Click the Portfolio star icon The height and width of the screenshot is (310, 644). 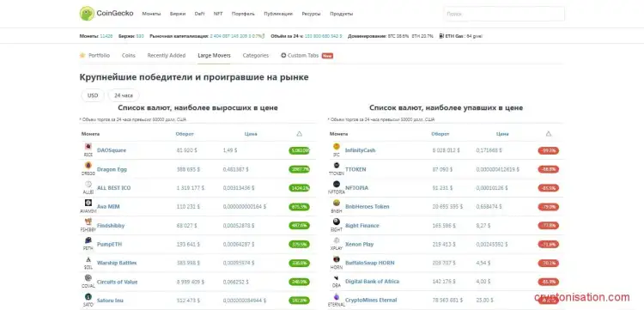pos(82,55)
